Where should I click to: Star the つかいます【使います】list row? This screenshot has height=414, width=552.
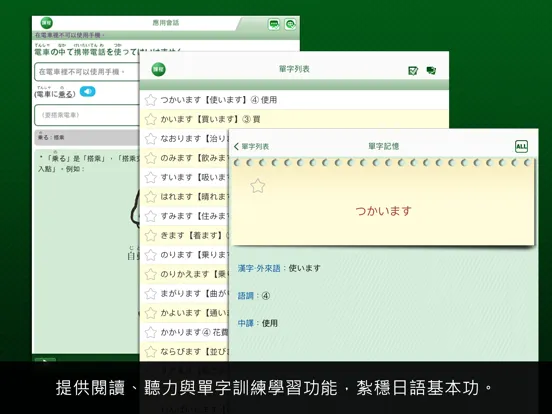pyautogui.click(x=150, y=100)
